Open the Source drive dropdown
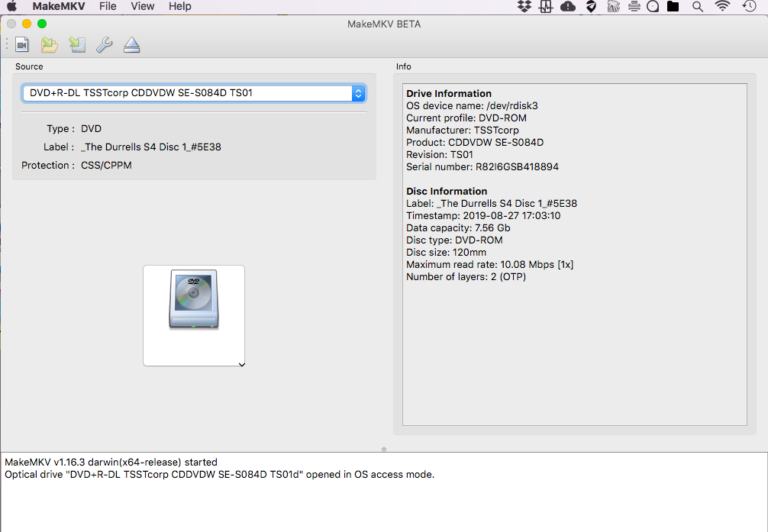This screenshot has height=532, width=768. [x=194, y=93]
